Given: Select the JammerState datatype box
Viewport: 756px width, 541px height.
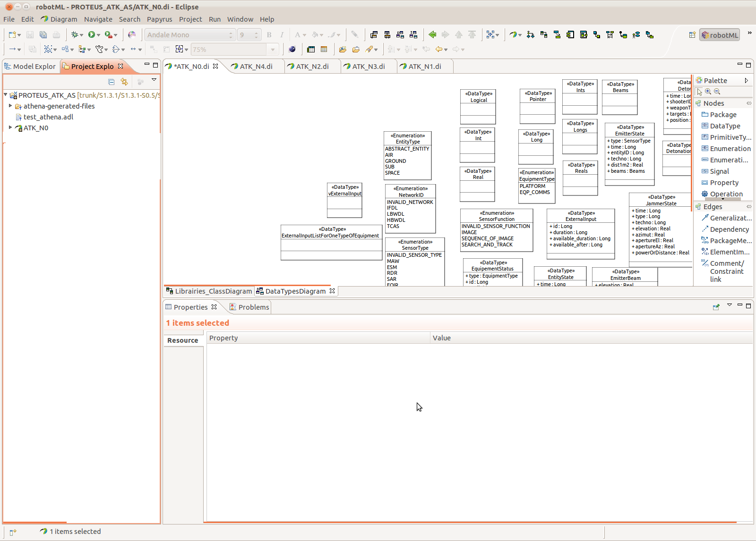Looking at the screenshot, I should tap(661, 230).
